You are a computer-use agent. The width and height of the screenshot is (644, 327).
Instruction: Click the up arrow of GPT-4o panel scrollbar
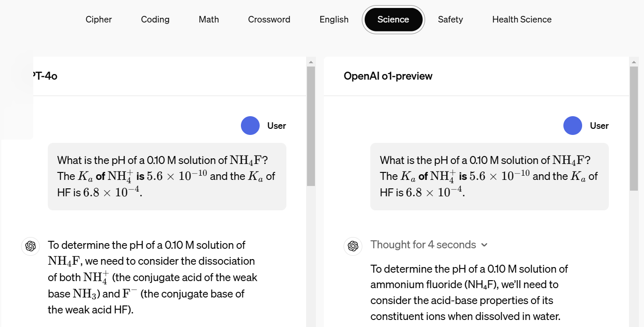coord(311,61)
